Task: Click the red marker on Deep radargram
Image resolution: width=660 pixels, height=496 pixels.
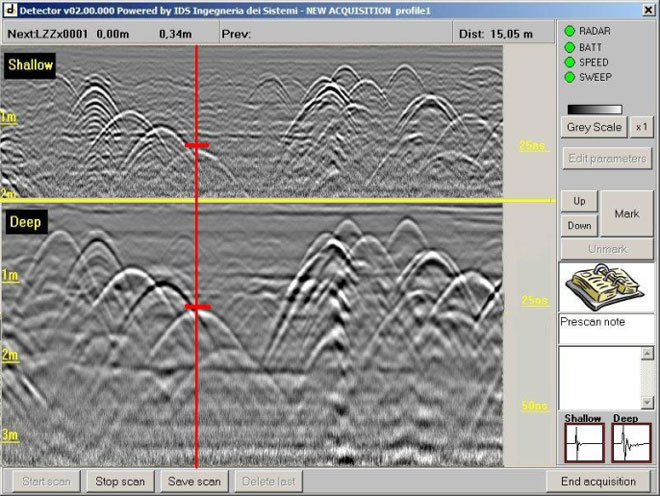Action: point(198,307)
